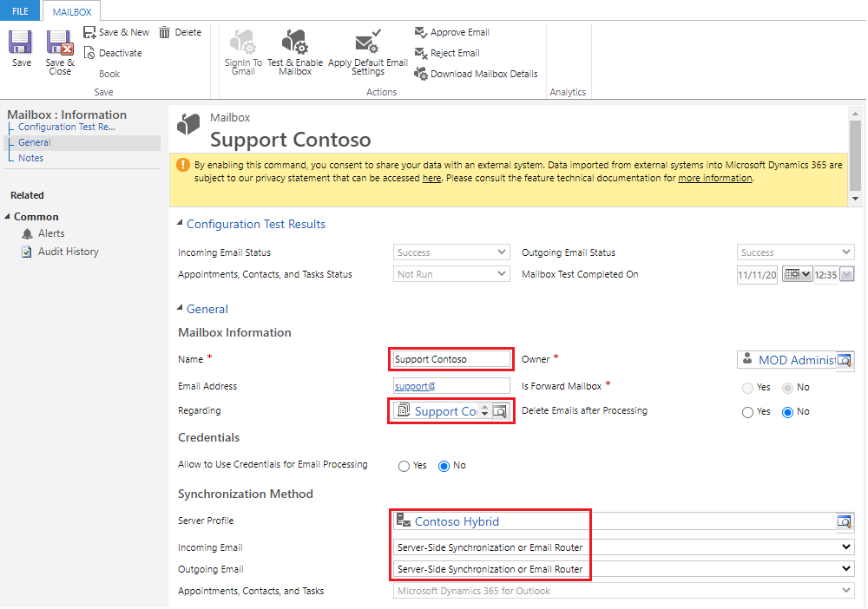Open Contoso Hybrid server profile link

(x=457, y=521)
